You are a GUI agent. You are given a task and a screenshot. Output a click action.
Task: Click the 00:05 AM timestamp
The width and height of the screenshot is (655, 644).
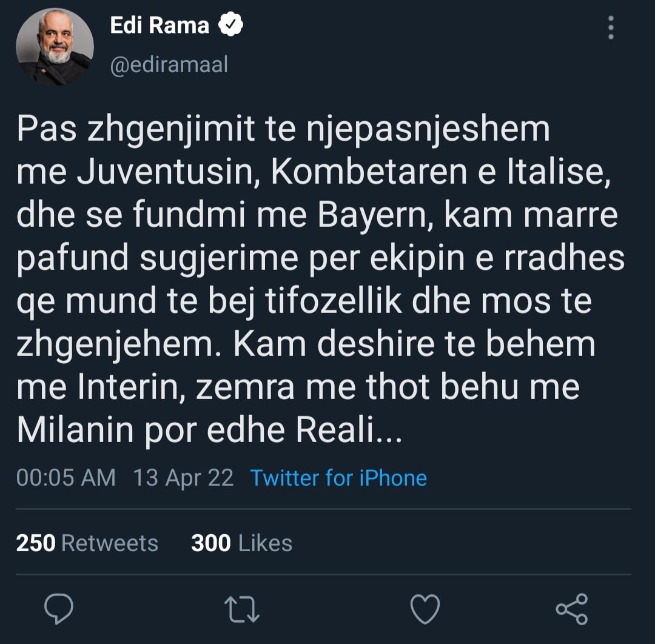65,478
